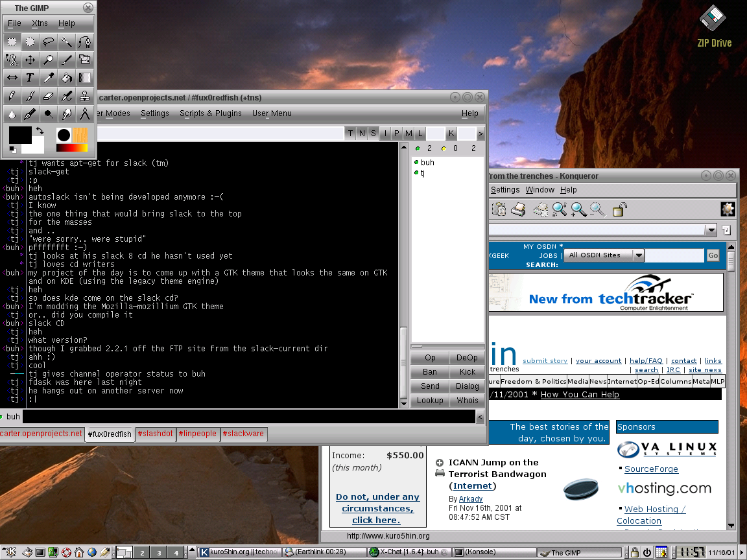Screen dimensions: 747x560
Task: Activate the Measure compass tool
Action: (x=84, y=114)
